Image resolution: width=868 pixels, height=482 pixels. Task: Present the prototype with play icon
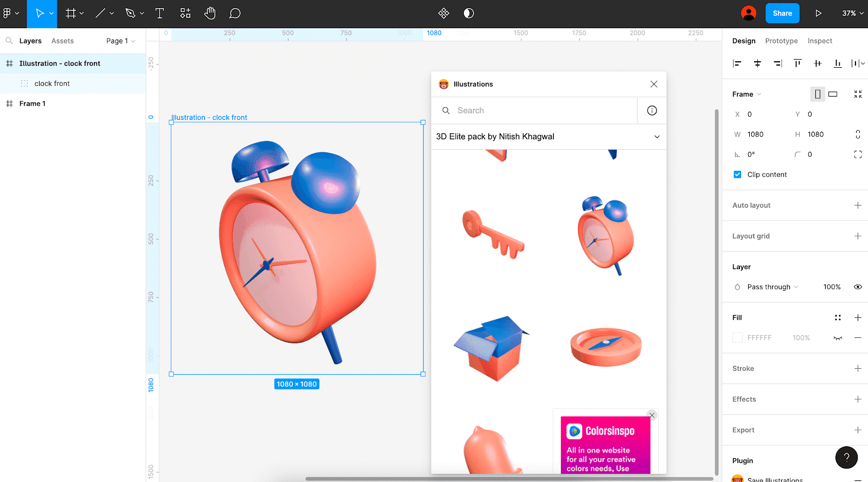point(818,13)
